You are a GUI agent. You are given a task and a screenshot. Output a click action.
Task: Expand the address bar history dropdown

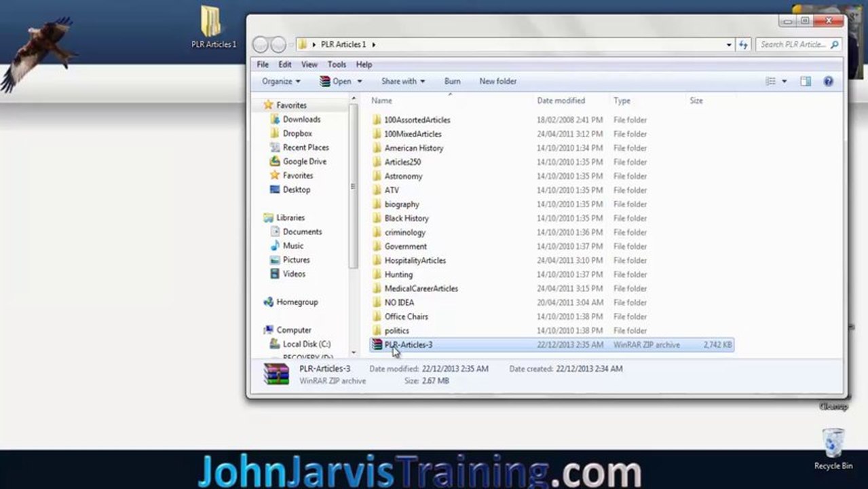[729, 45]
